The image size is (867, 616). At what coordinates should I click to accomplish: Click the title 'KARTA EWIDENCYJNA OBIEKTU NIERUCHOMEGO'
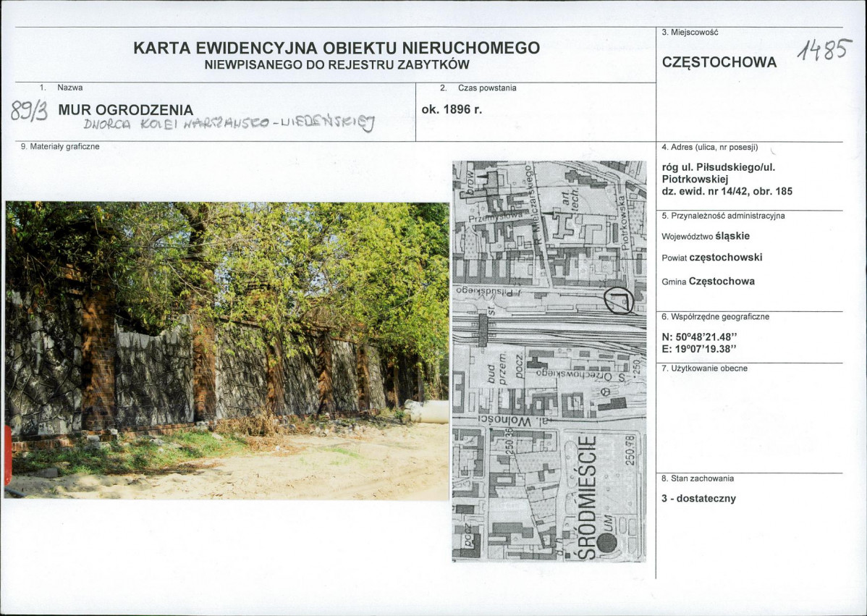click(x=337, y=48)
